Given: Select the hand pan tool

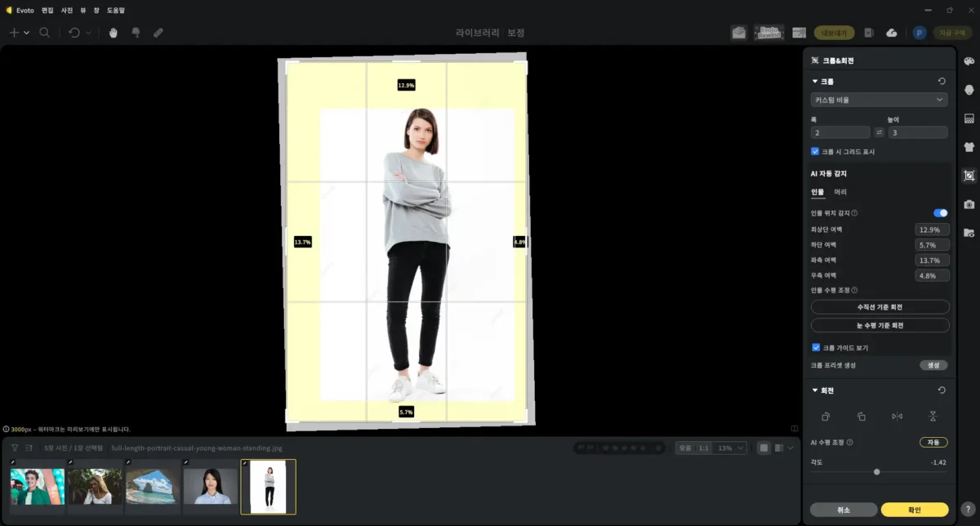Looking at the screenshot, I should (114, 33).
